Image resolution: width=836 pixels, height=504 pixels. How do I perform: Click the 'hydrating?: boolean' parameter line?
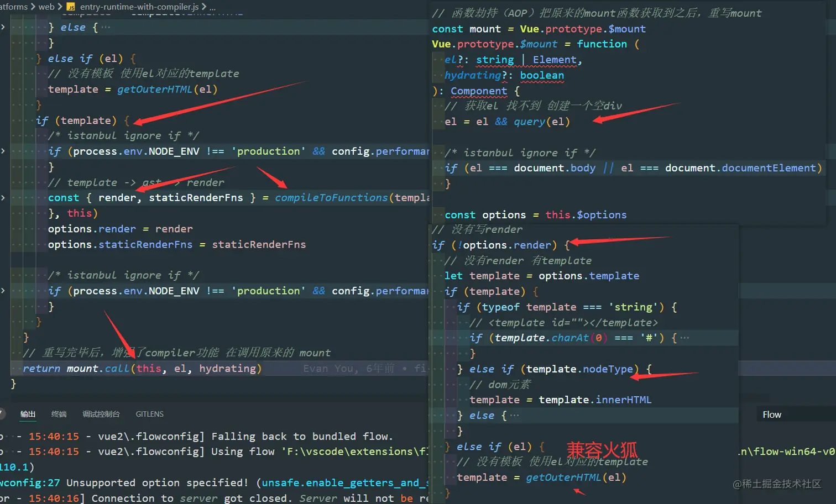[504, 75]
